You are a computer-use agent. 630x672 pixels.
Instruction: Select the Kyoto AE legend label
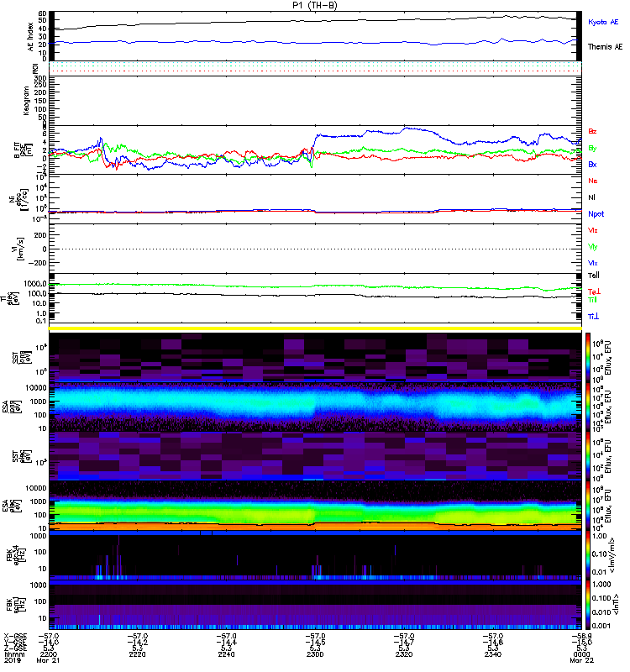pos(603,22)
